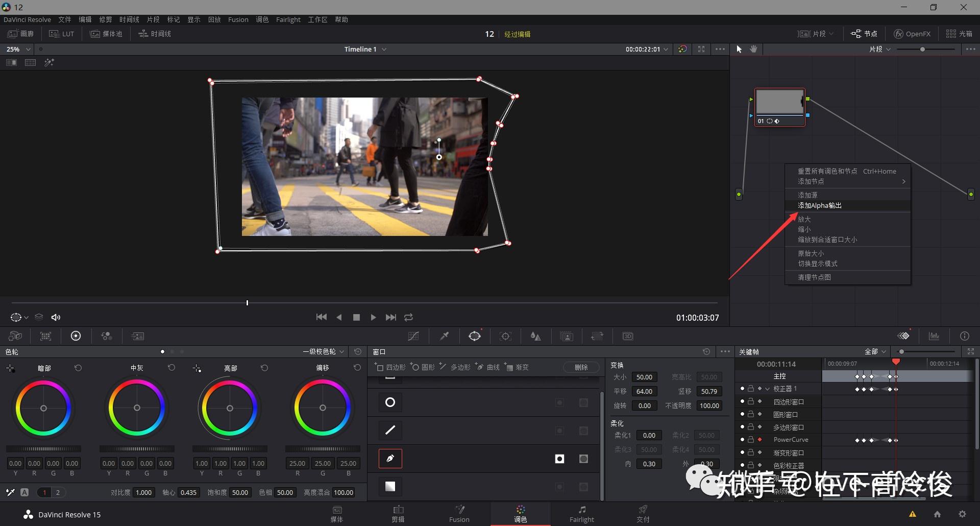Open the 调色 menu in menu bar

pyautogui.click(x=262, y=19)
